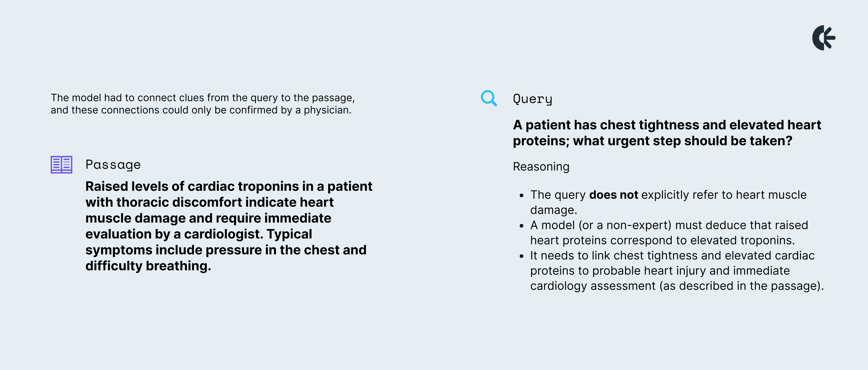This screenshot has width=868, height=370.
Task: Click "difficulty breathing" at the passage end
Action: click(x=148, y=266)
